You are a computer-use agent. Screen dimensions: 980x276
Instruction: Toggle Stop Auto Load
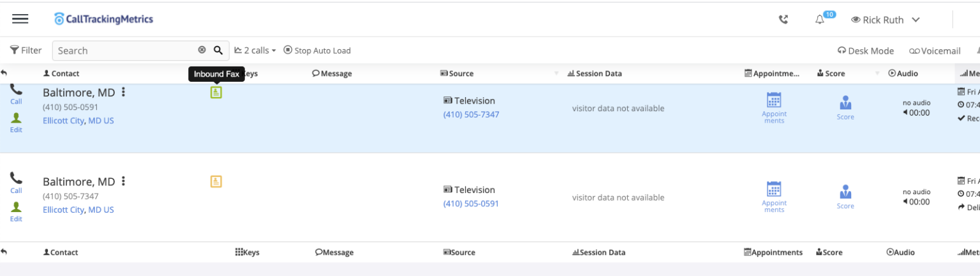coord(317,50)
